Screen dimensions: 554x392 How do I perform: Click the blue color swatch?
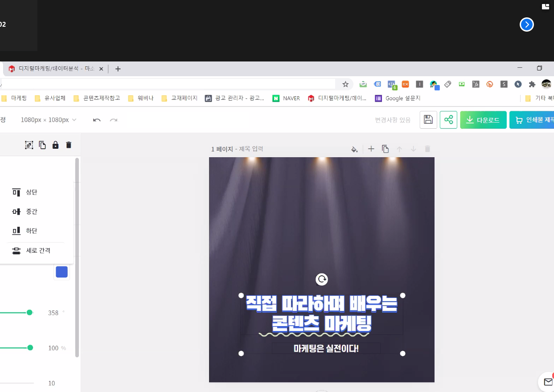62,272
